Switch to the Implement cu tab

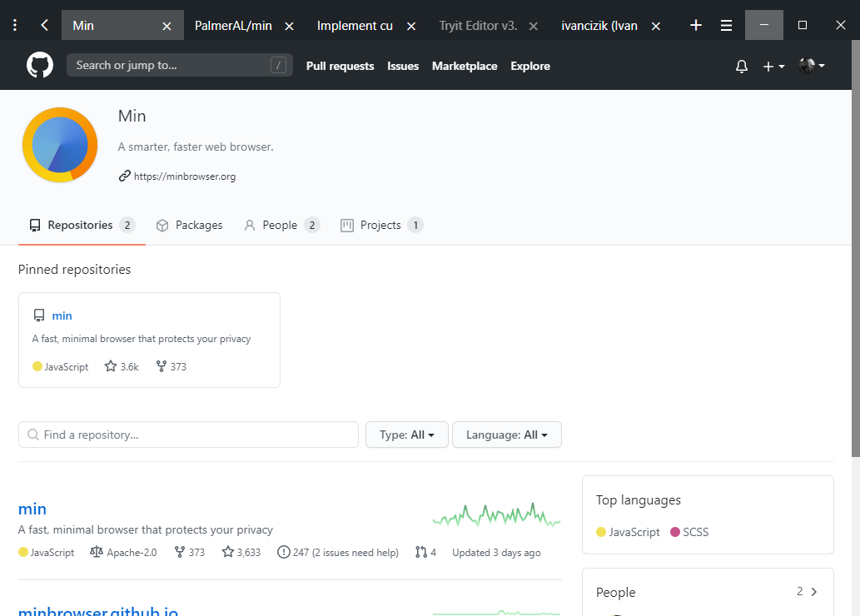point(355,26)
